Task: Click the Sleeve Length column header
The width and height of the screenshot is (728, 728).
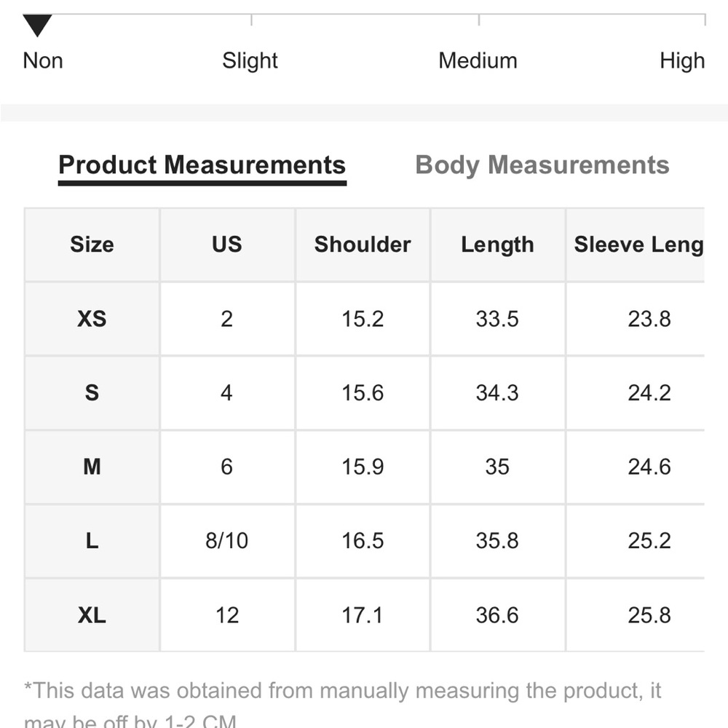Action: [x=636, y=245]
